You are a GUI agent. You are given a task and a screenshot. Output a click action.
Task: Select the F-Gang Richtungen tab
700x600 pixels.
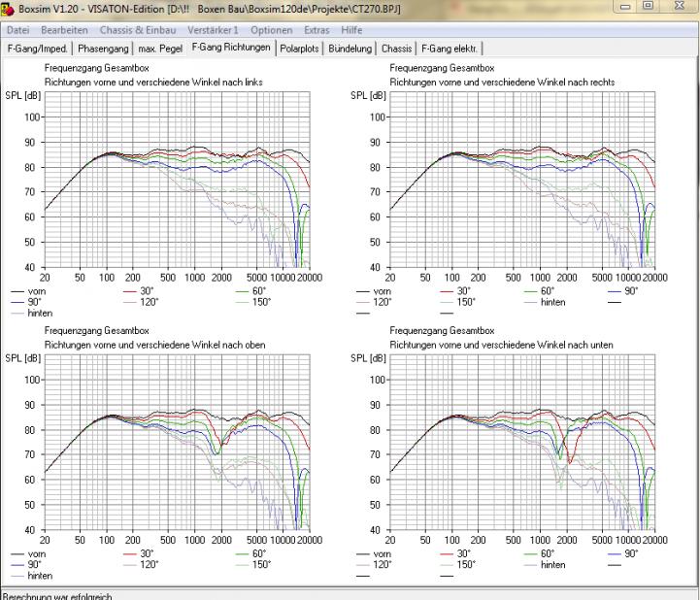[231, 48]
